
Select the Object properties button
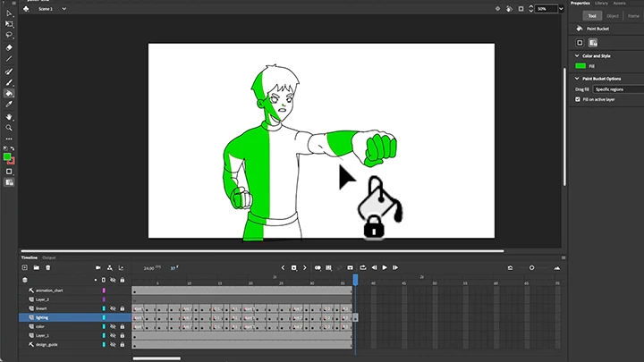(613, 16)
